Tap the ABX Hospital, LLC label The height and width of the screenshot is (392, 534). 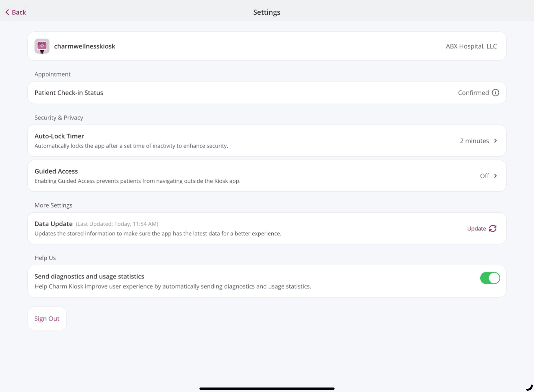(x=471, y=46)
